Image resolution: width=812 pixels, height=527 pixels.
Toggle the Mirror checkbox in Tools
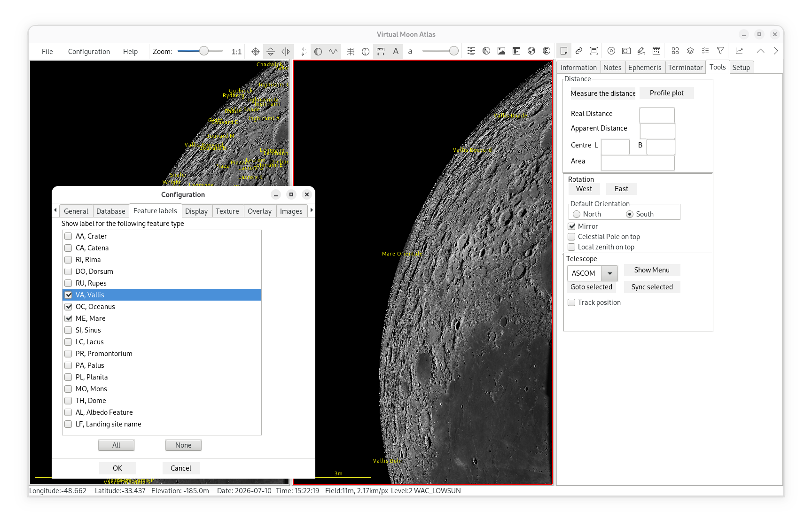[x=572, y=226]
